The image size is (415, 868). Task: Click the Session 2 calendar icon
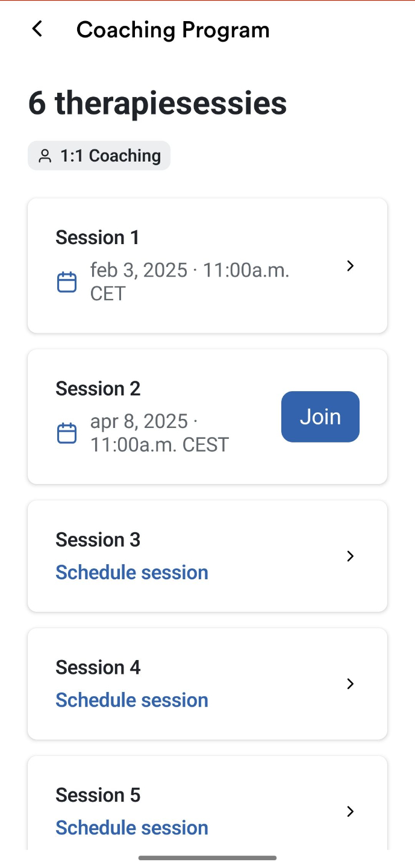67,433
